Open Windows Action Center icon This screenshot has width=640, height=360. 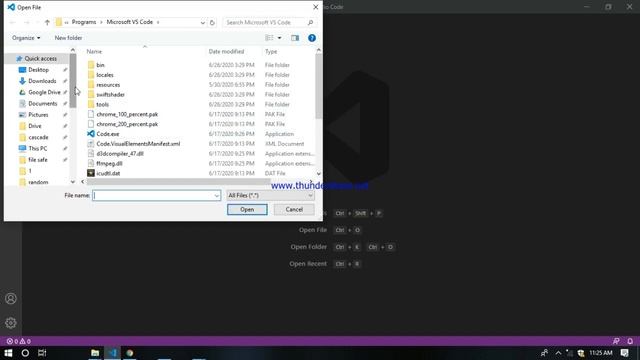tap(624, 353)
